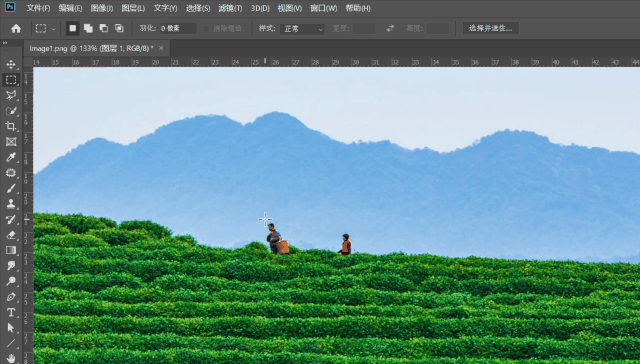Click the 高度 height field
Image resolution: width=640 pixels, height=364 pixels.
437,29
